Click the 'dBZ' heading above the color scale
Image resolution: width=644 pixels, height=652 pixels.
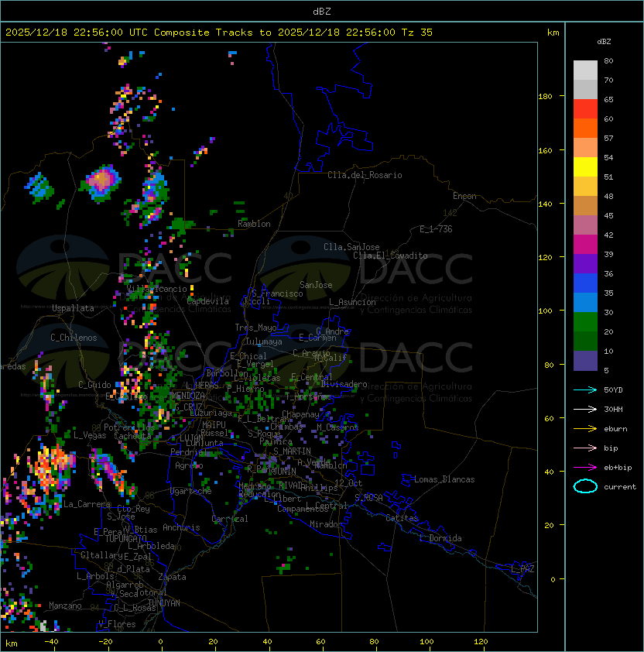(x=604, y=42)
